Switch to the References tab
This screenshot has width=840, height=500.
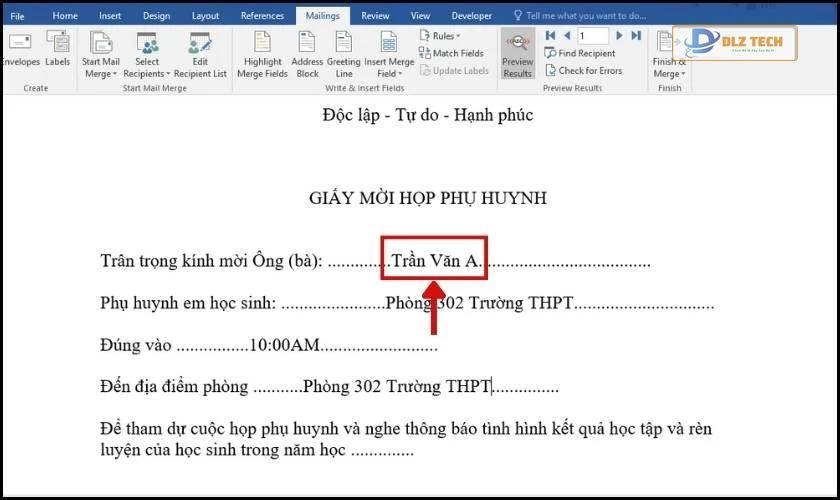click(262, 16)
